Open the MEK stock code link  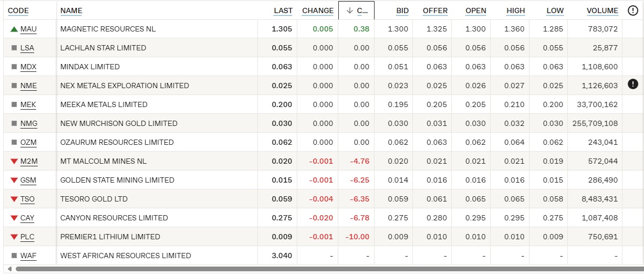click(x=28, y=104)
